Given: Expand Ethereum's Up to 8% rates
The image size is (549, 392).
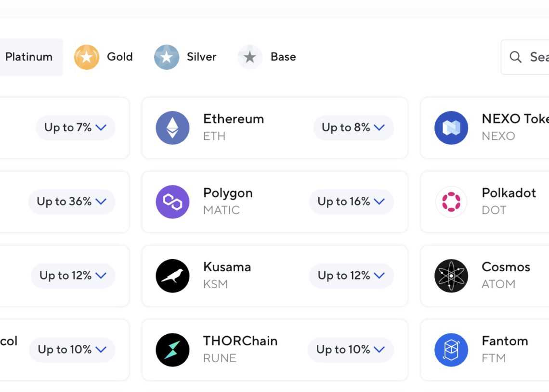Looking at the screenshot, I should (353, 127).
